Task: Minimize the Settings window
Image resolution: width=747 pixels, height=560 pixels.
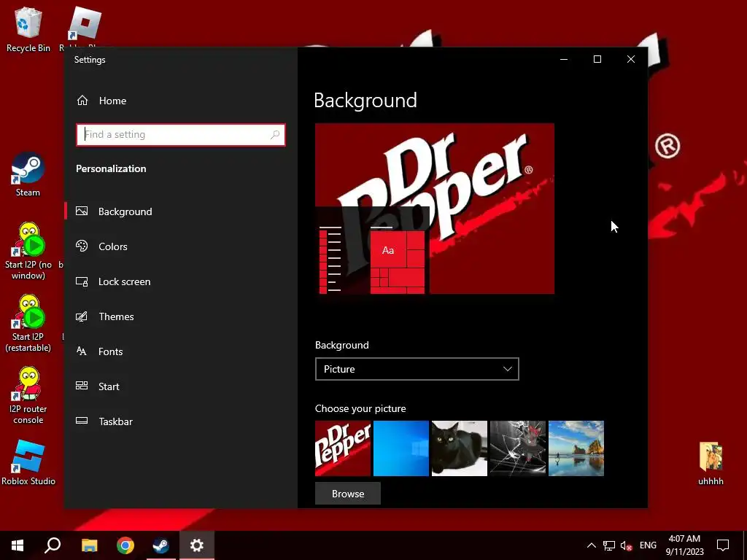Action: point(564,59)
